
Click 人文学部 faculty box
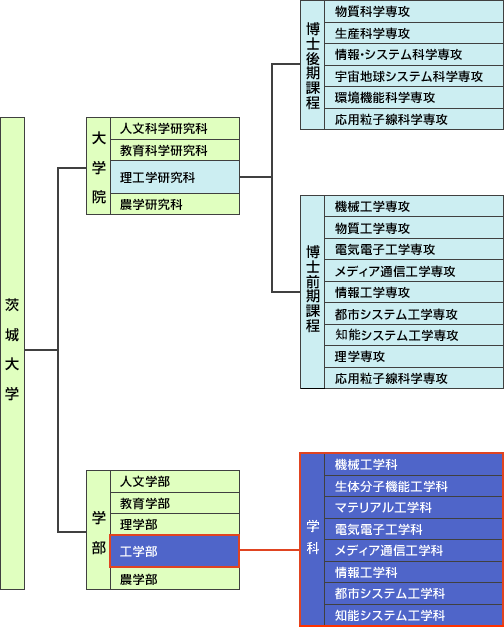[x=175, y=481]
